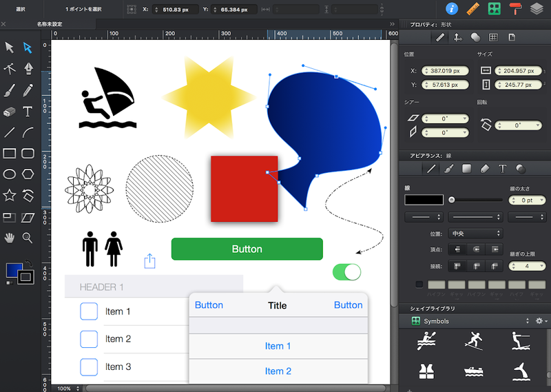Enable the dash pattern checkbox
Viewport: 551px width, 392px height.
[419, 284]
